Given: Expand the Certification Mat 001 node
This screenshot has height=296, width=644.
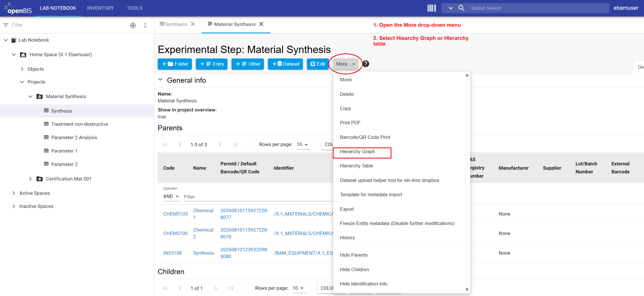Looking at the screenshot, I should [x=30, y=179].
